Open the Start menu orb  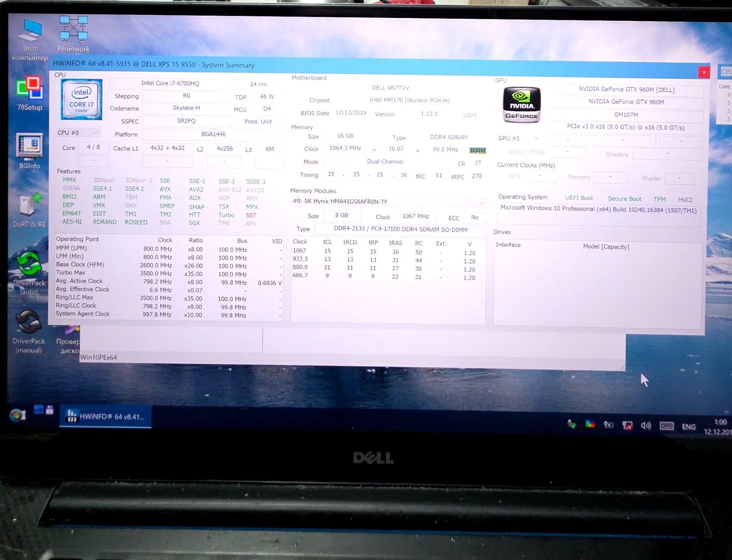coord(17,414)
